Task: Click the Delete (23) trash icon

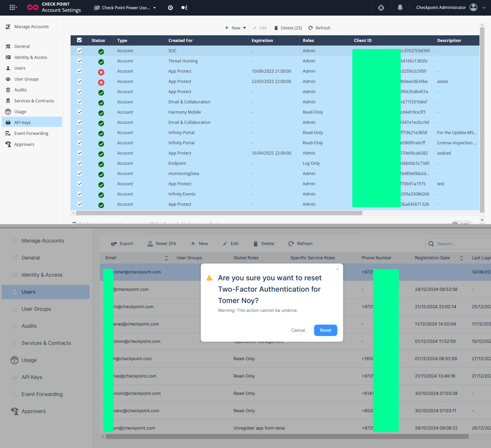Action: click(276, 28)
